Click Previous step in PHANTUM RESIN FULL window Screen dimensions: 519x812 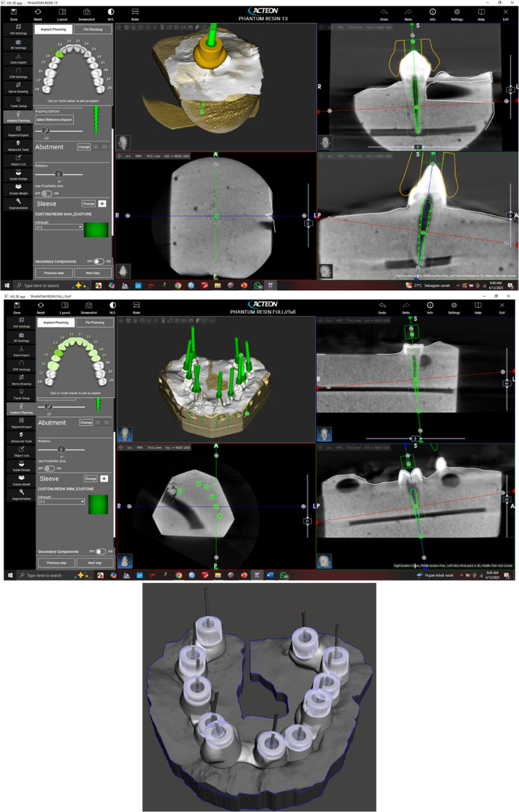(x=57, y=563)
